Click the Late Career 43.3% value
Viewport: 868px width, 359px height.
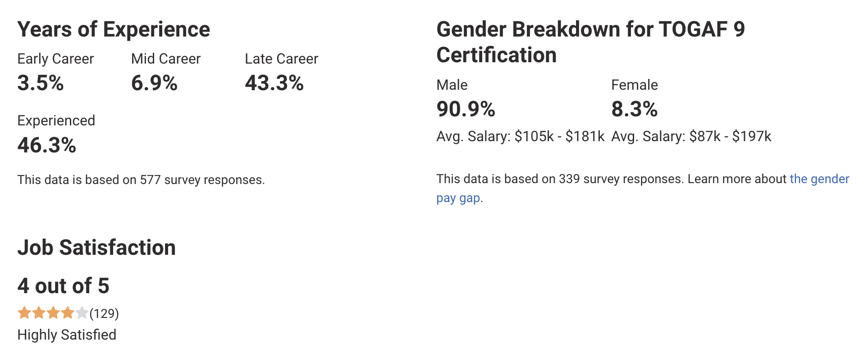[x=274, y=83]
